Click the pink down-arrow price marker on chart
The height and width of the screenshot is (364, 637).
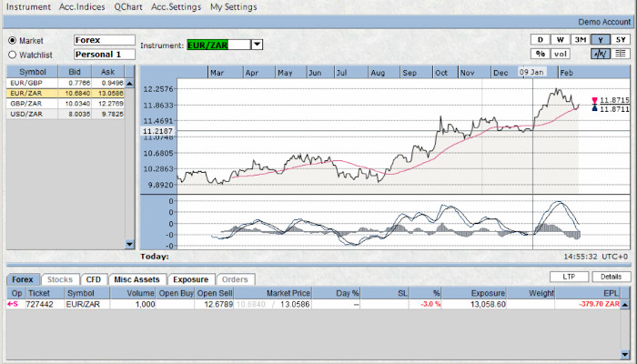(595, 99)
